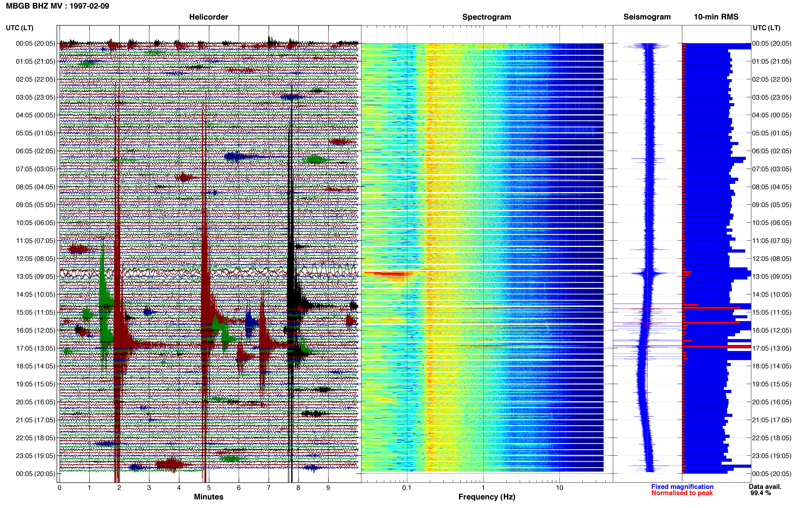Click the 02:05 (22:05) label on the Helicorder axis

click(x=35, y=79)
